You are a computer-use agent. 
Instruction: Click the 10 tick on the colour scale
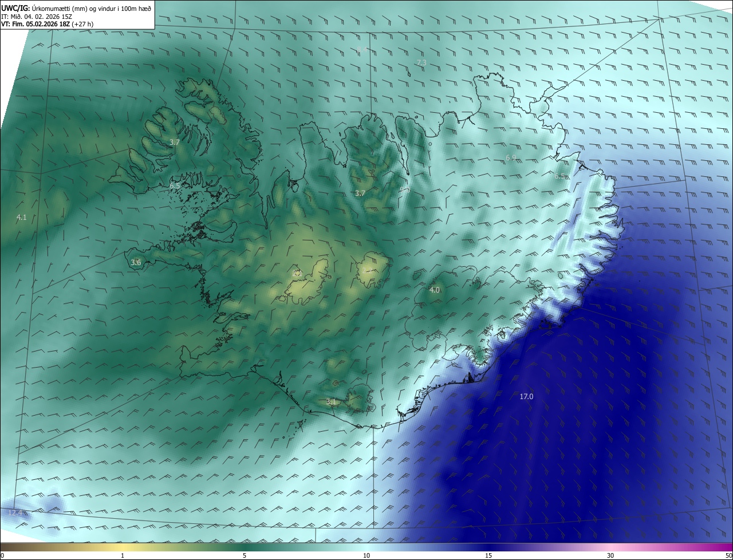tap(366, 555)
